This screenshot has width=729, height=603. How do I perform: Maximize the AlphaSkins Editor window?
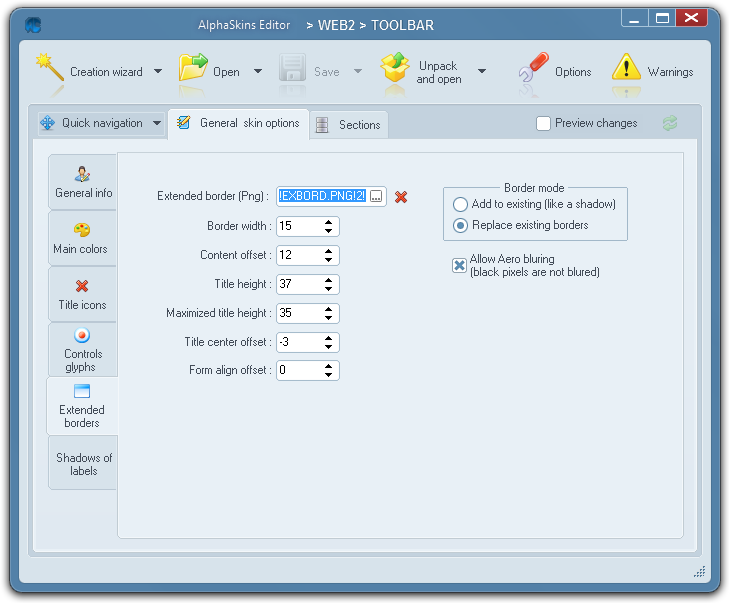[662, 18]
